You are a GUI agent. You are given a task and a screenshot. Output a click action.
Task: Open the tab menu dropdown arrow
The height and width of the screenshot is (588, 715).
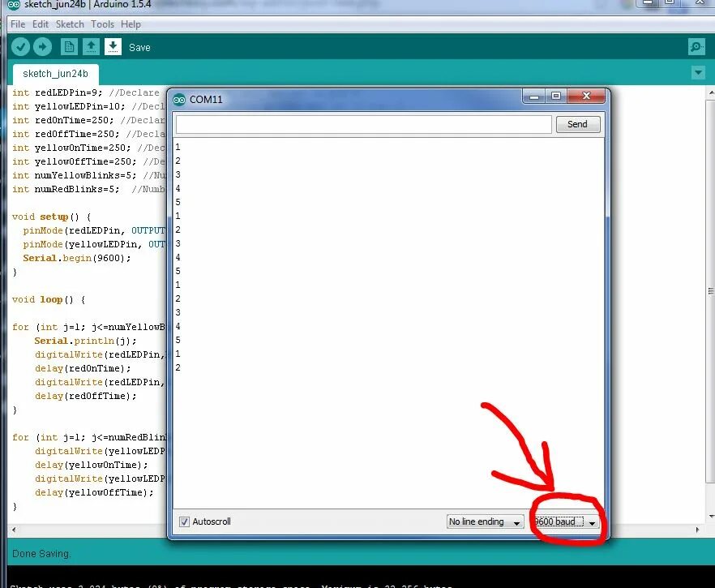click(698, 72)
